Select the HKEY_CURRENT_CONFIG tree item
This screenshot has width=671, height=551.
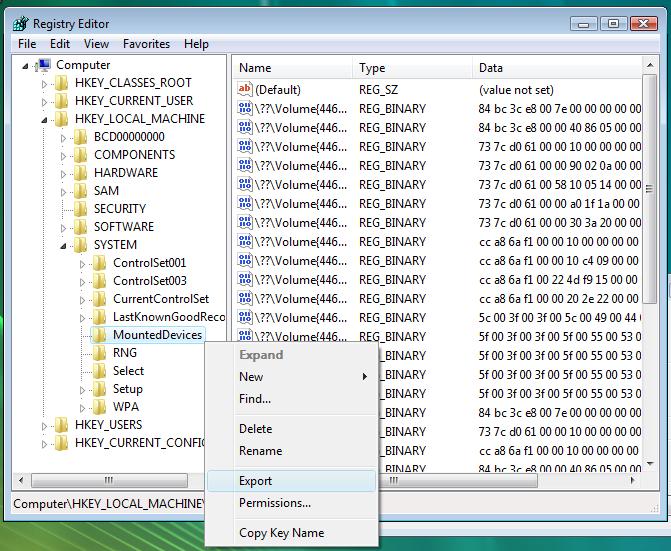tap(140, 443)
